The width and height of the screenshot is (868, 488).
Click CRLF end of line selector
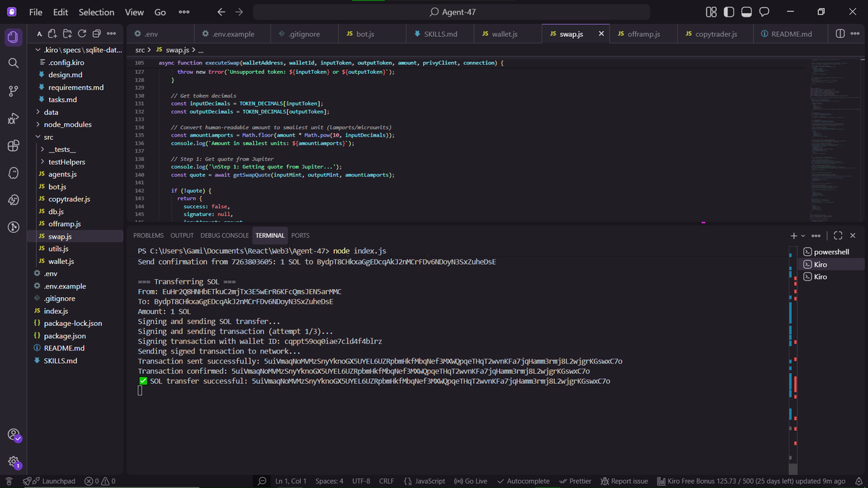386,481
